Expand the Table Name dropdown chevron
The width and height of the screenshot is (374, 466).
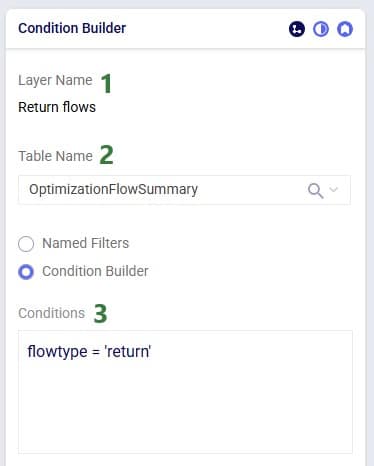click(334, 190)
